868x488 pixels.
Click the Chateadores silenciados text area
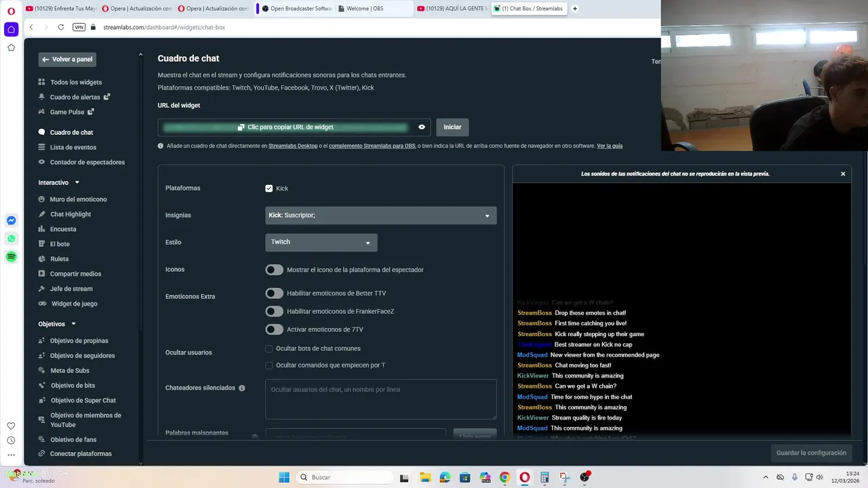tap(380, 399)
